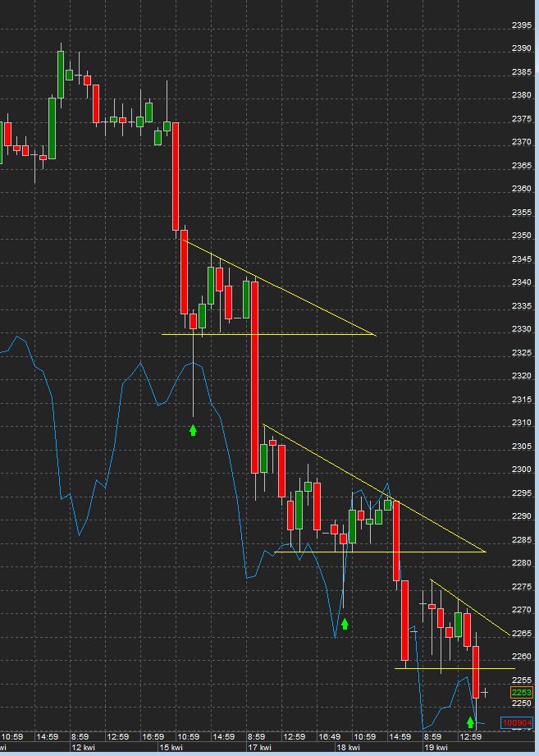Click the 2380 price level label

point(522,95)
